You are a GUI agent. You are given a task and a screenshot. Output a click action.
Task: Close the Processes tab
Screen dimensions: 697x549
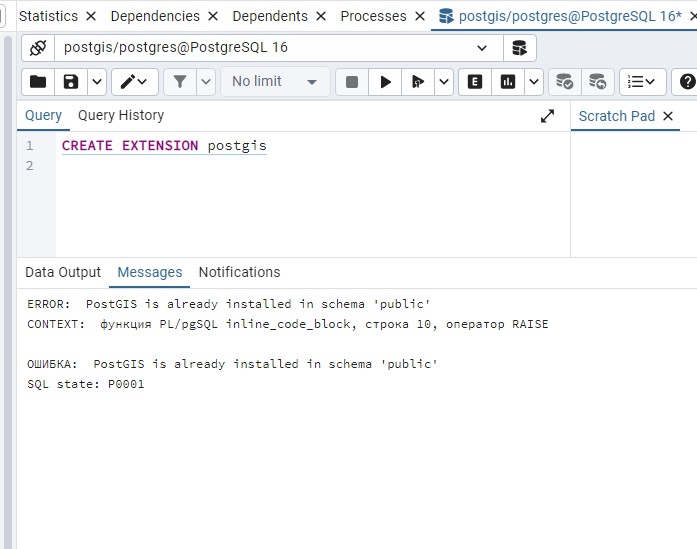(x=420, y=16)
